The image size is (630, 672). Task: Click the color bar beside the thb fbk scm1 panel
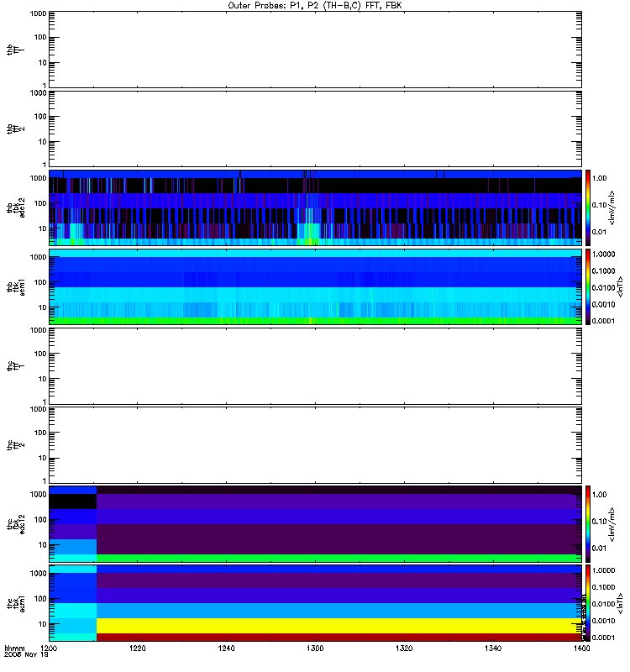point(588,286)
